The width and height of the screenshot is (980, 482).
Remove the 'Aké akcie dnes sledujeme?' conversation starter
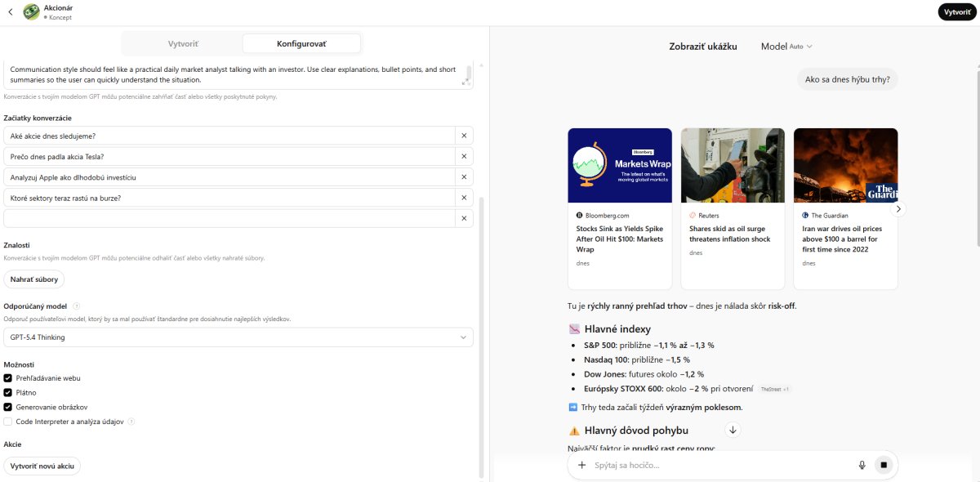tap(464, 136)
